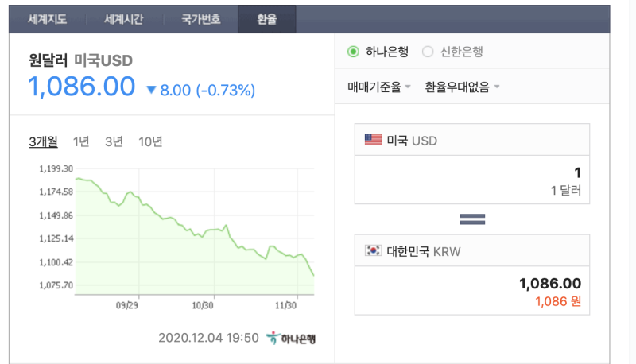
Task: Click the South Korea flag icon
Action: click(x=373, y=250)
